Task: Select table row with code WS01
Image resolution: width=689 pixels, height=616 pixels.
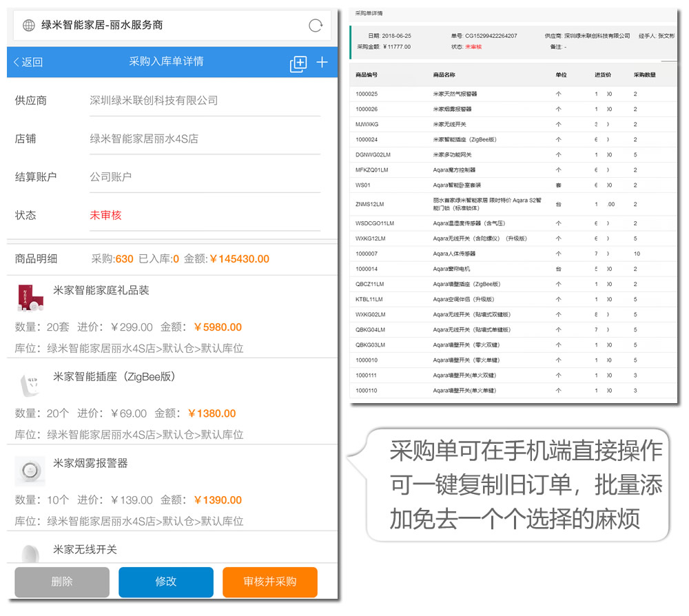Action: tap(513, 185)
